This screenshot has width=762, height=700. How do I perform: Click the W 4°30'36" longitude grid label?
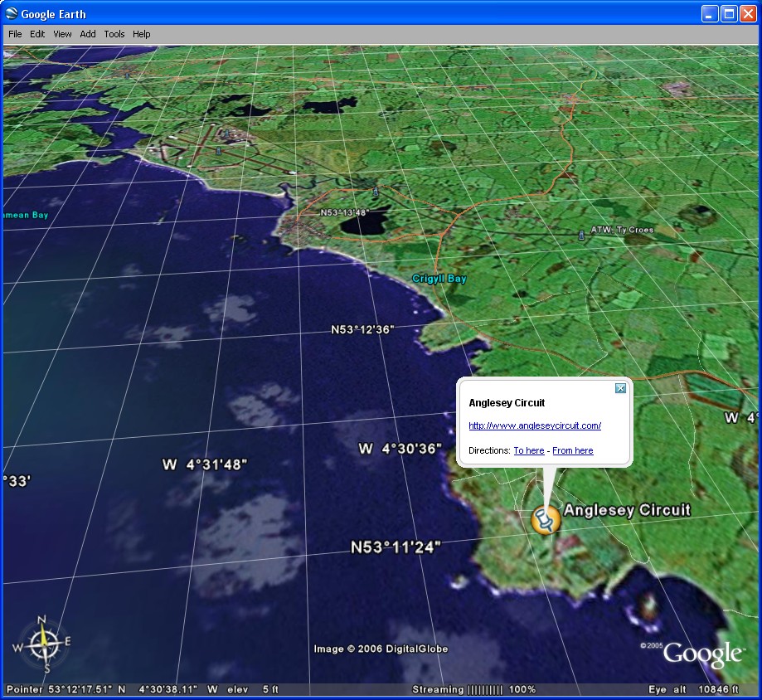click(x=400, y=448)
